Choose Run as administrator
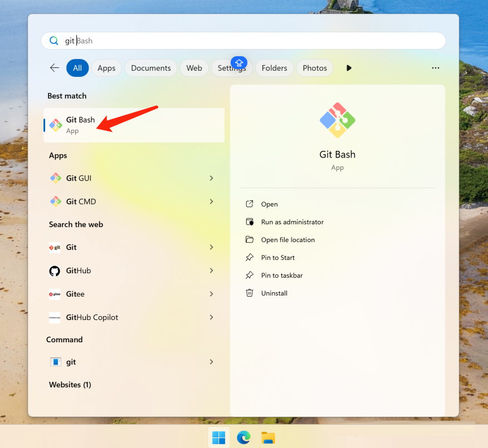488x448 pixels. pos(292,222)
